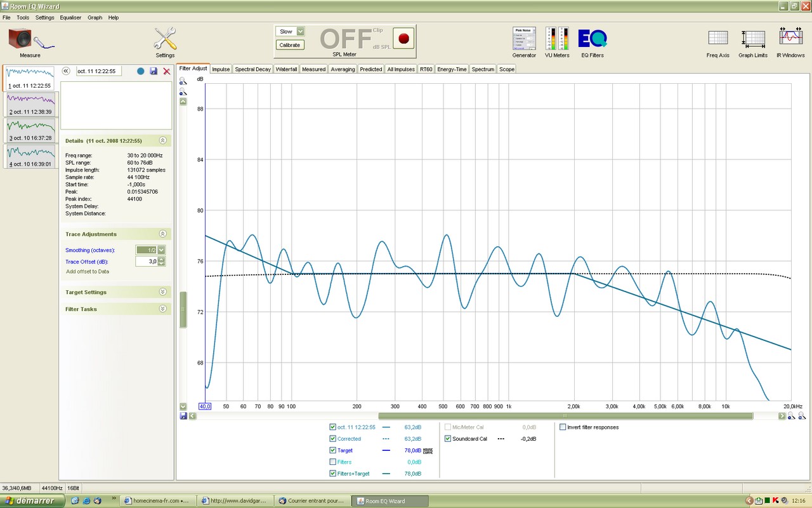Save the current measurement via the floppy icon
The image size is (812, 508).
pyautogui.click(x=154, y=71)
